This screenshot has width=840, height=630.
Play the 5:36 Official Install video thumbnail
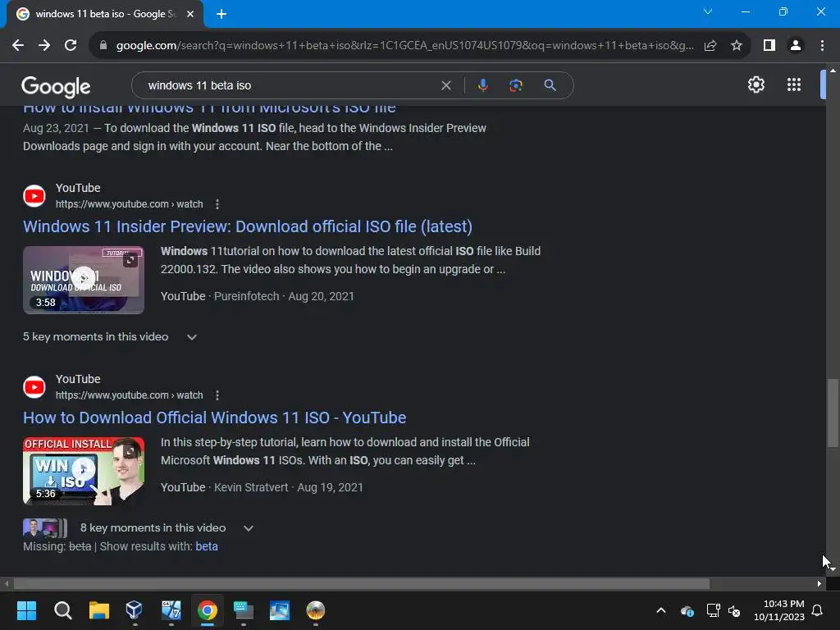(x=84, y=471)
